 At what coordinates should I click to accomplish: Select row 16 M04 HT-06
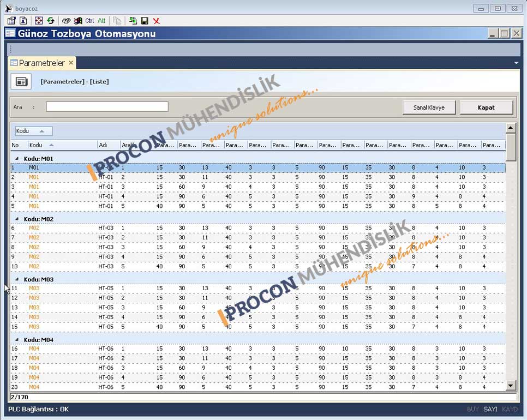(258, 349)
